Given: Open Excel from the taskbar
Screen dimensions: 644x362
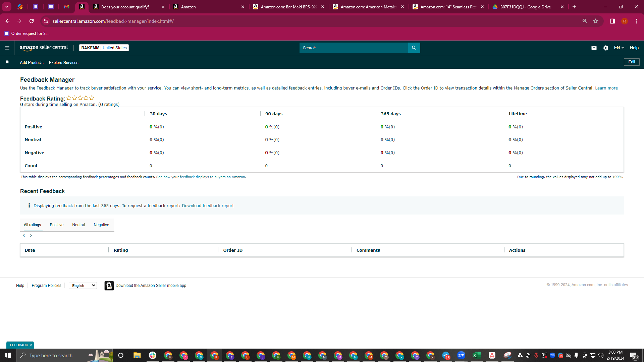Looking at the screenshot, I should 477,355.
